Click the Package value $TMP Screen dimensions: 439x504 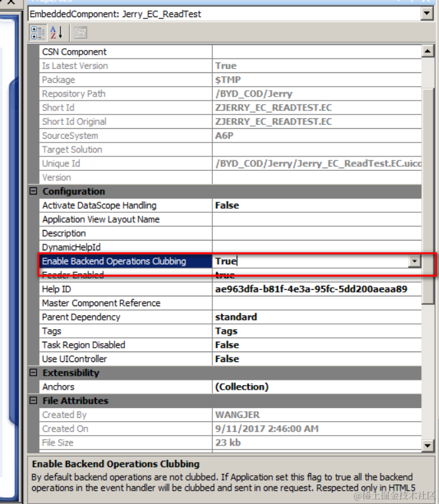tap(228, 80)
